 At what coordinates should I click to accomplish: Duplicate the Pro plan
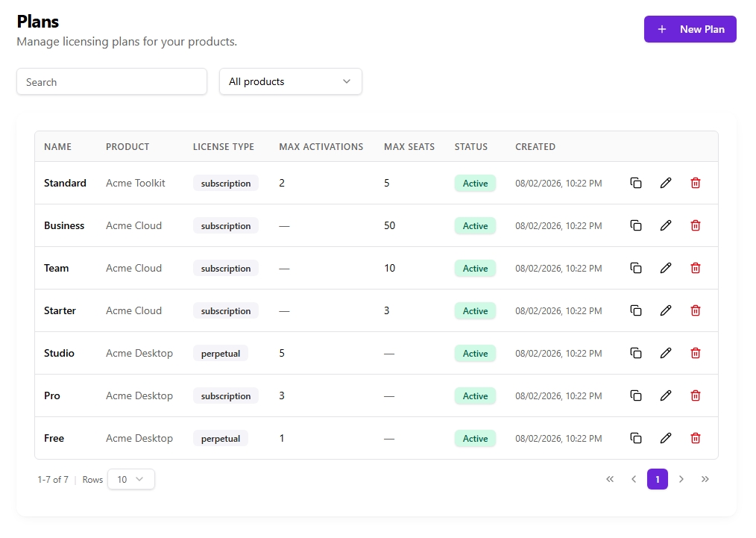[x=636, y=395]
